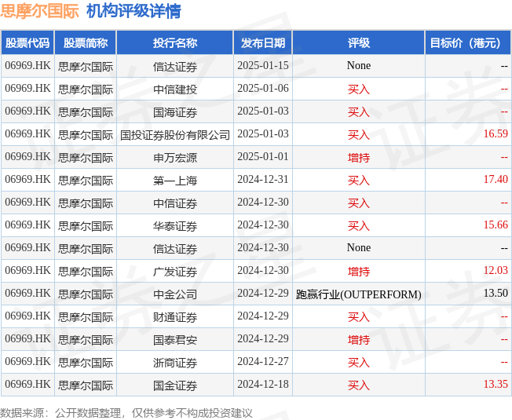Click target price 13.35
The width and height of the screenshot is (512, 420).
496,384
